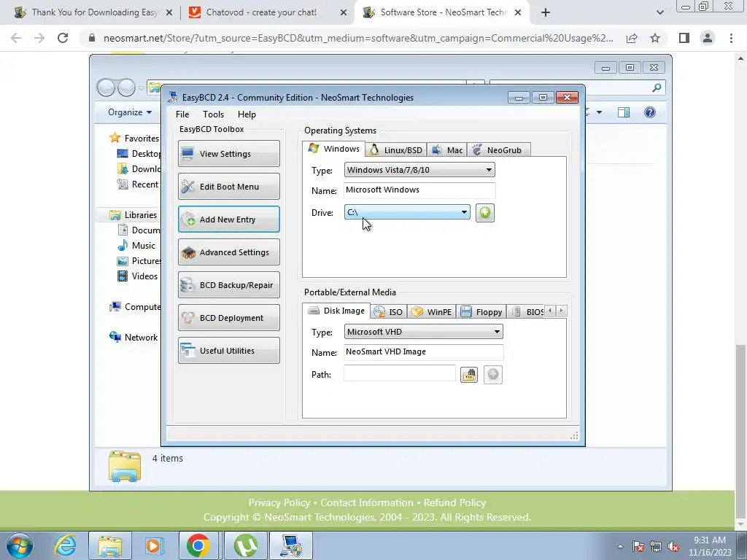Open BCD Backup/Repair section

point(228,285)
